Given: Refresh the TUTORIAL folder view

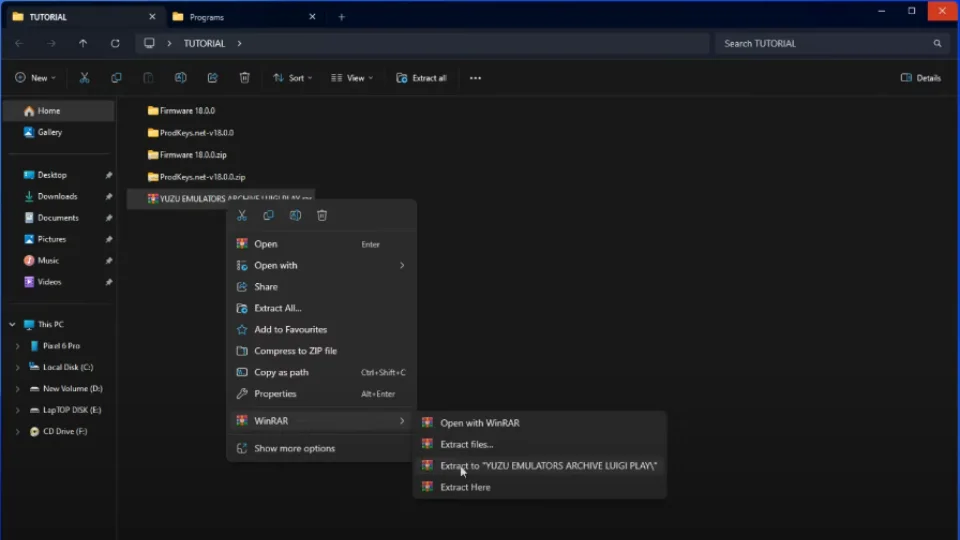Looking at the screenshot, I should [115, 43].
